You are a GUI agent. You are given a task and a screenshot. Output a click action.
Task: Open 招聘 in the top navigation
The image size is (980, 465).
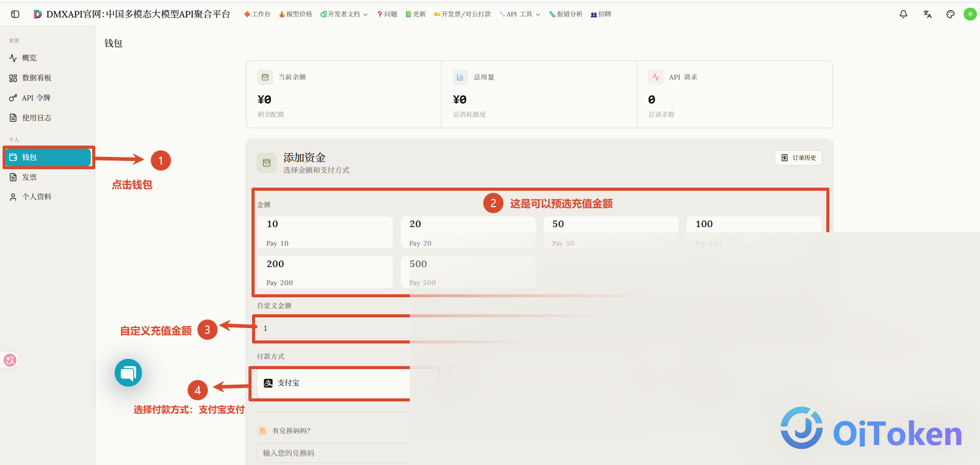[601, 14]
